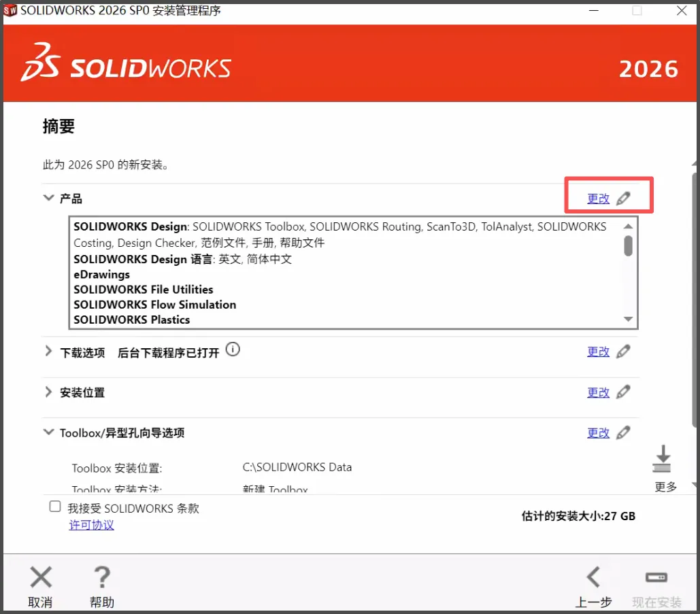
Task: Click the pencil icon in the 安装位置 row
Action: click(x=623, y=392)
